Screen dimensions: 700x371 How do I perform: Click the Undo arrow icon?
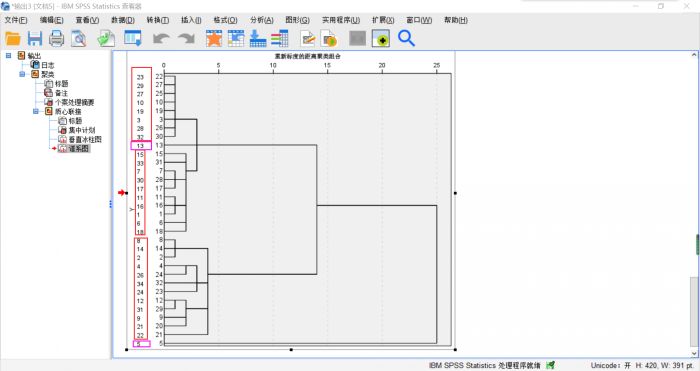pos(161,38)
